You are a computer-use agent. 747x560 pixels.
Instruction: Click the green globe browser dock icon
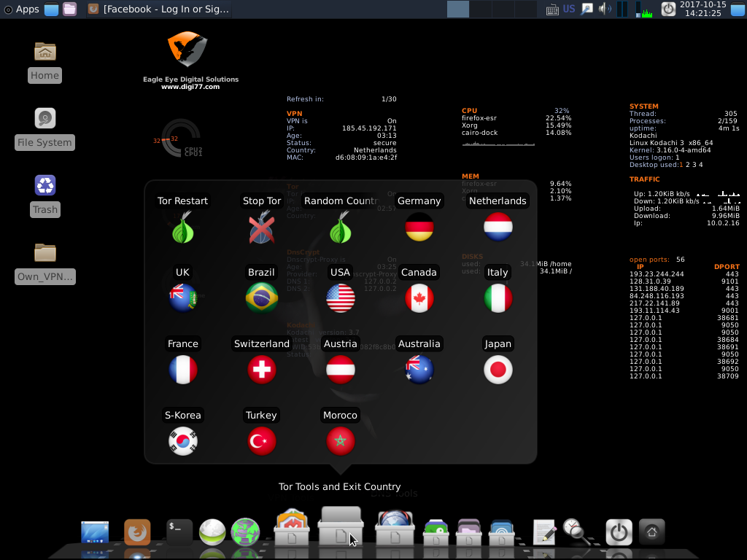(245, 532)
